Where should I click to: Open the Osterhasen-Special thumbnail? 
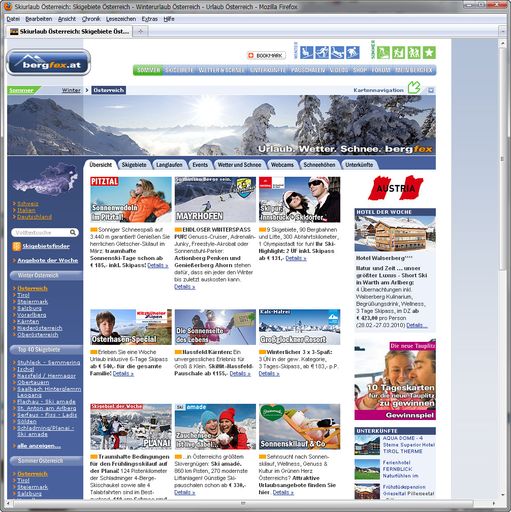(131, 327)
